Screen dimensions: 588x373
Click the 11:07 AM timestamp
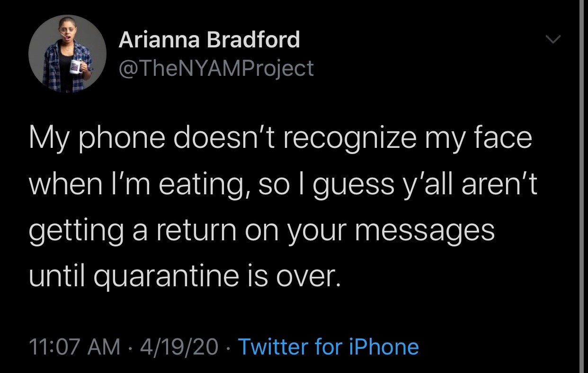(75, 346)
